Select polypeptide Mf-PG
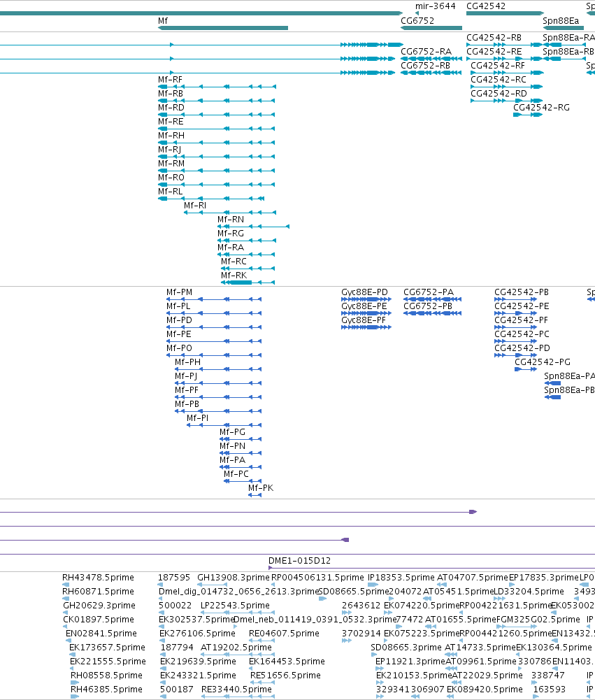 [x=233, y=432]
